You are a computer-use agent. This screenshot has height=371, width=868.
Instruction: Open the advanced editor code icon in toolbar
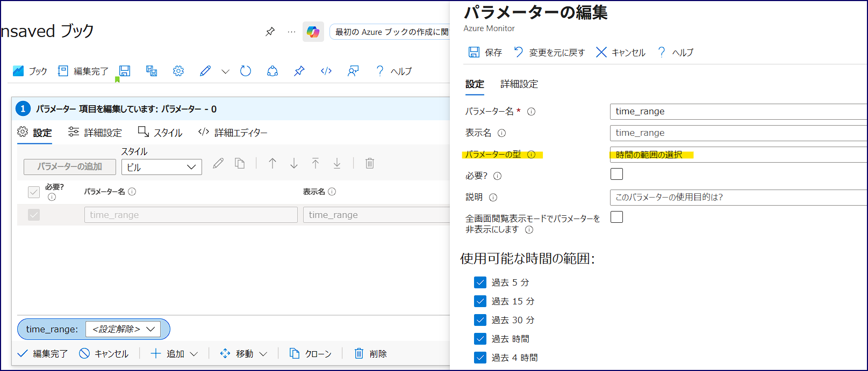(326, 71)
